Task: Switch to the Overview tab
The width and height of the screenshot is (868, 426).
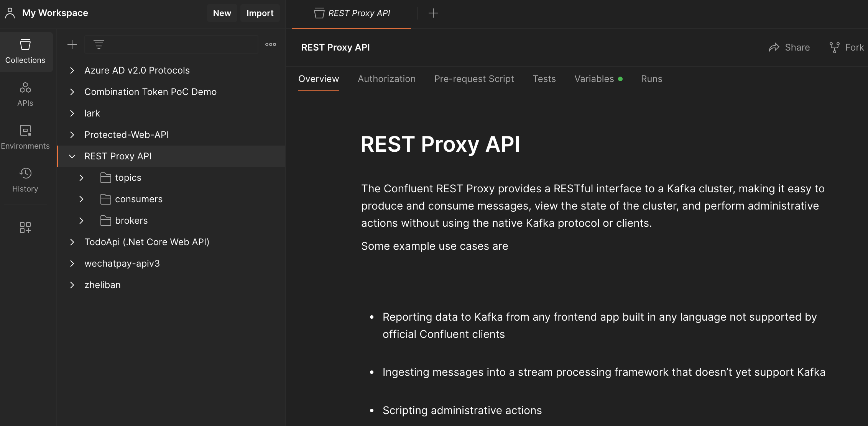Action: tap(319, 79)
